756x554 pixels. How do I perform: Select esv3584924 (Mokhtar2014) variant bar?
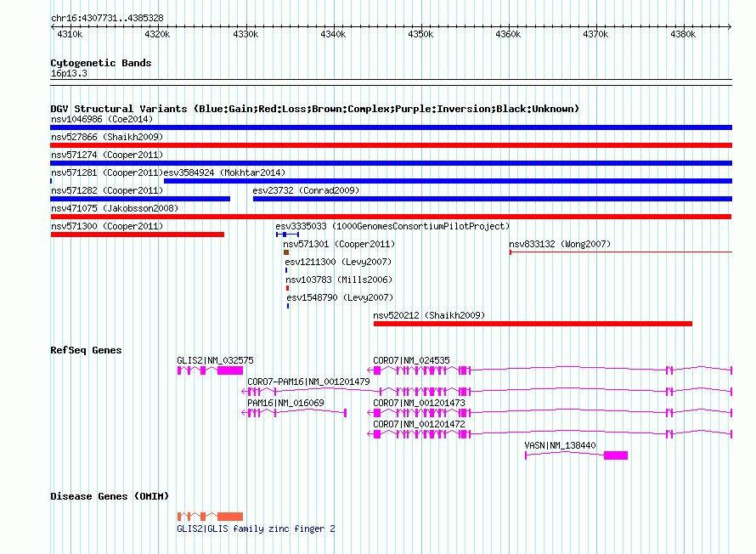(448, 181)
